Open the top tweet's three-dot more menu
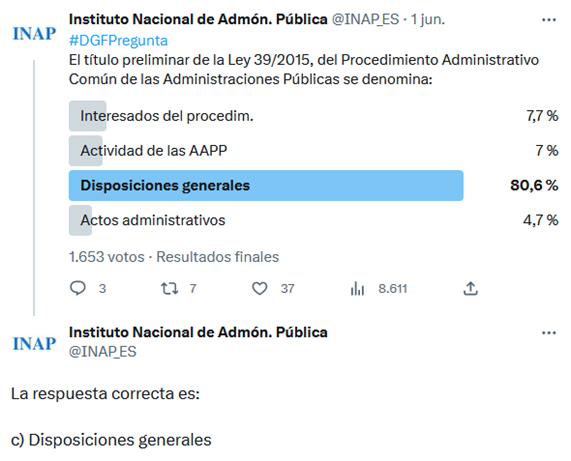571x461 pixels. (549, 20)
